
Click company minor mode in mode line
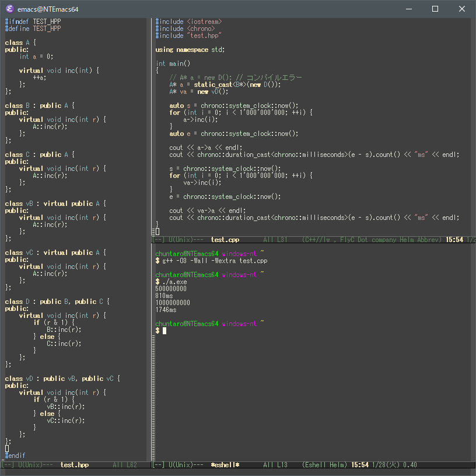coord(384,240)
